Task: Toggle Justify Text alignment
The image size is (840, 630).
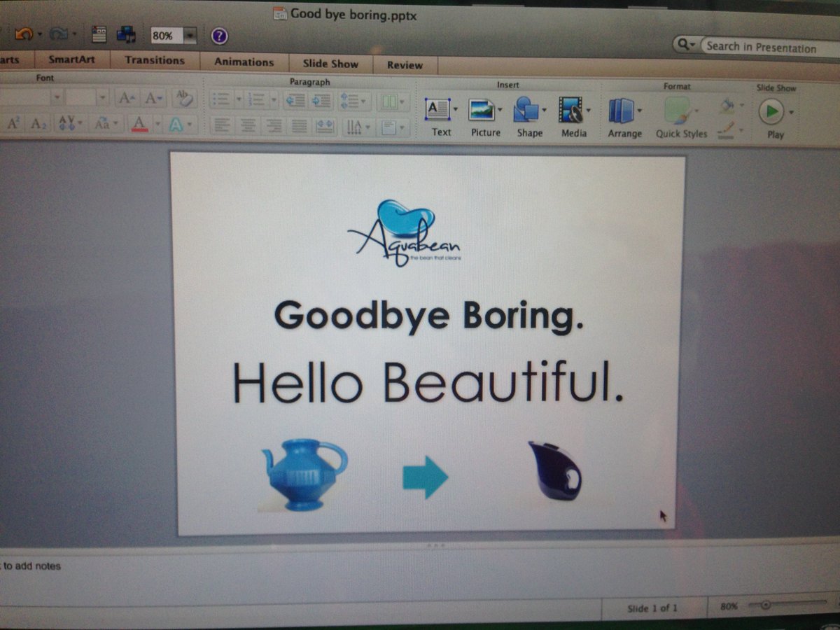Action: coord(299,127)
